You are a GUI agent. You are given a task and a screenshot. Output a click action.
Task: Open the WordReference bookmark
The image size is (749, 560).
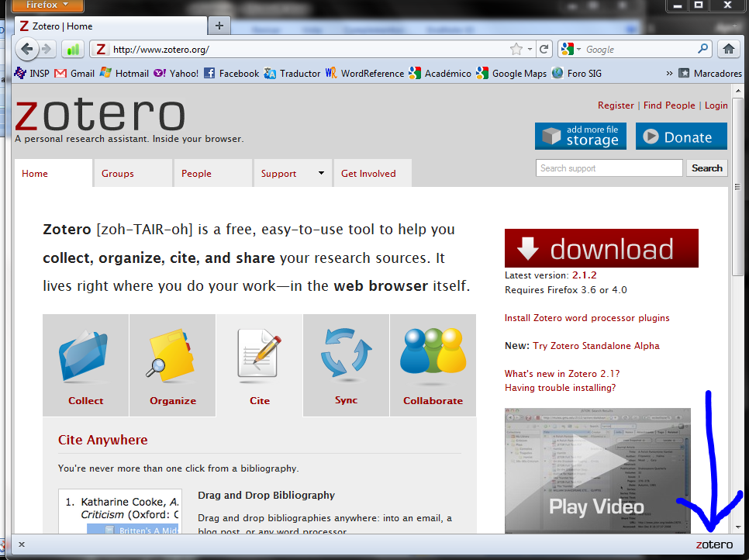(364, 73)
